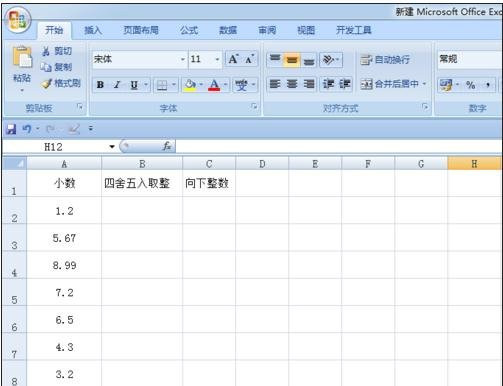Screen dimensions: 503x386
Task: Toggle Bold formatting
Action: click(x=100, y=85)
